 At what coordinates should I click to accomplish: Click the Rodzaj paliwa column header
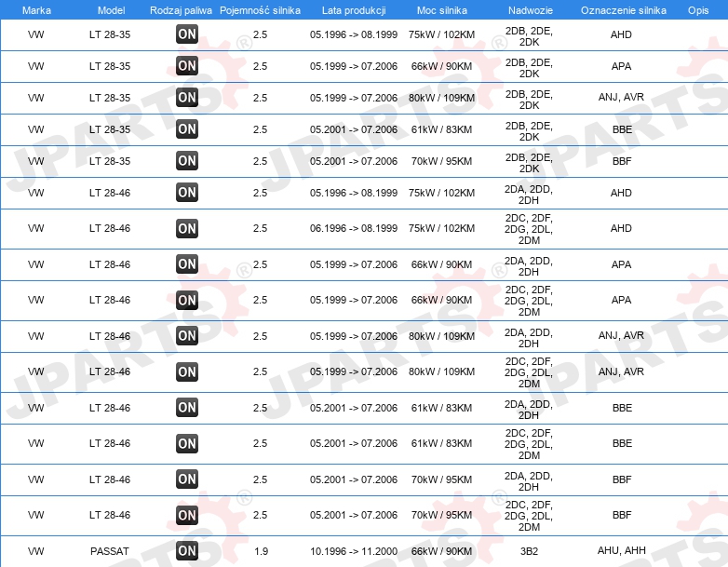[182, 10]
